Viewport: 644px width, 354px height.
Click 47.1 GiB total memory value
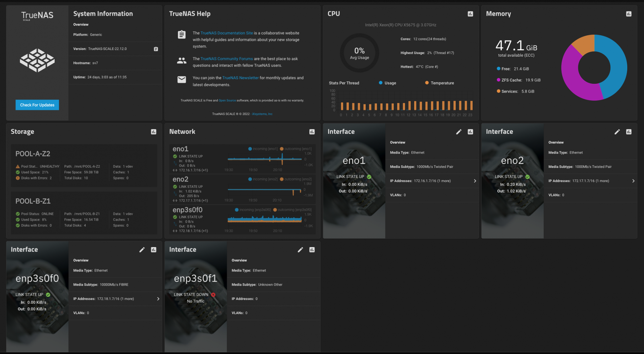point(516,46)
